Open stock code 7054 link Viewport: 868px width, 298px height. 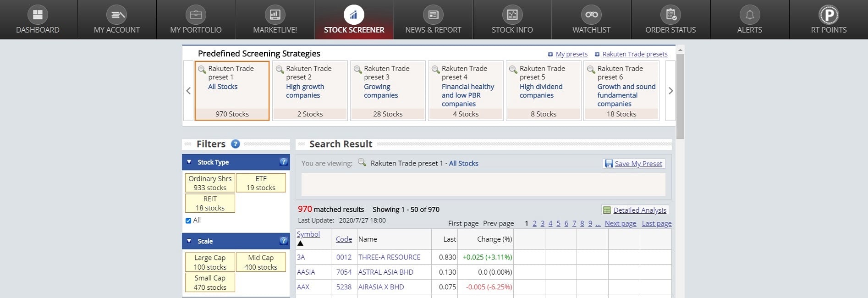click(344, 272)
